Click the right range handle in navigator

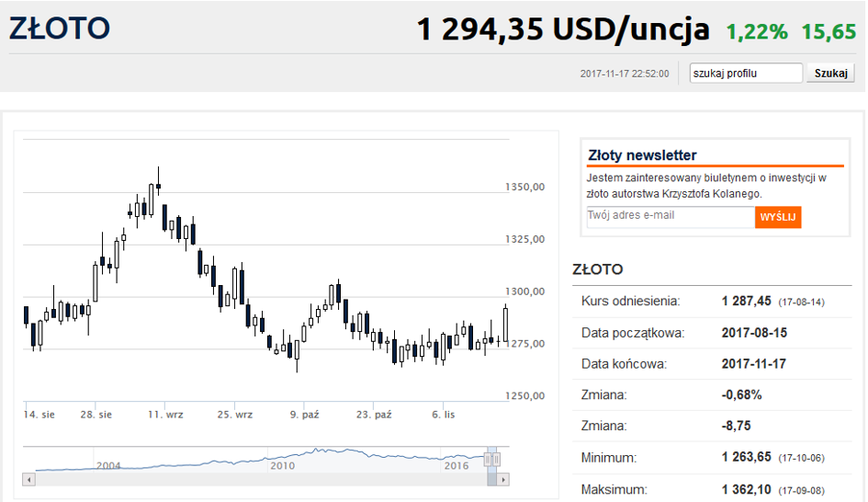[497, 459]
